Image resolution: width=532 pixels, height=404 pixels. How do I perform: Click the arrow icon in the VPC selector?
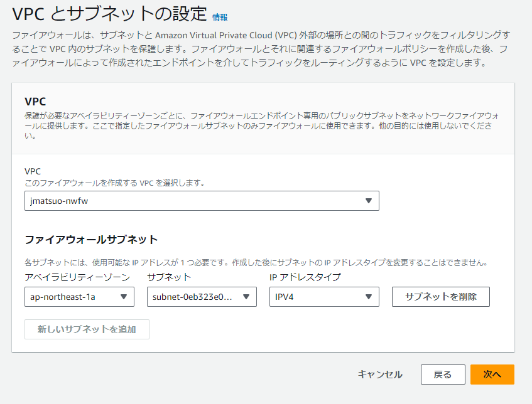point(369,201)
